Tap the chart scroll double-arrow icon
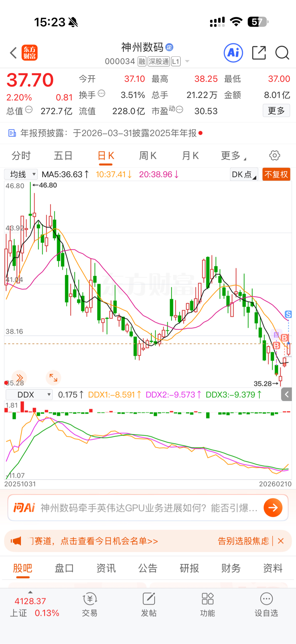This screenshot has height=644, width=296. 19,378
